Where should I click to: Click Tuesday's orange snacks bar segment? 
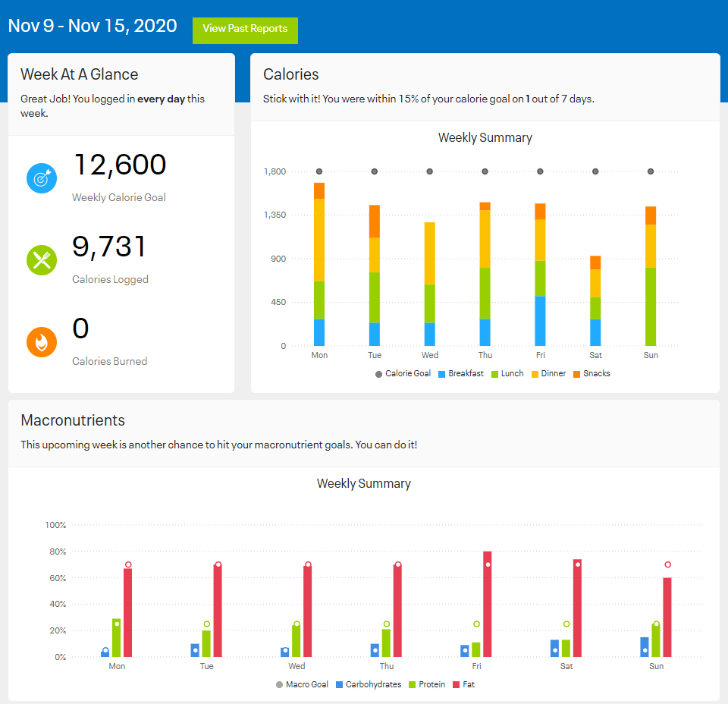pos(375,222)
